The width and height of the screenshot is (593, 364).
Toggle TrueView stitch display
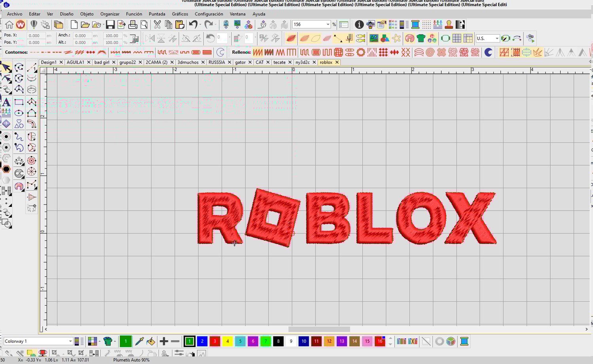291,38
